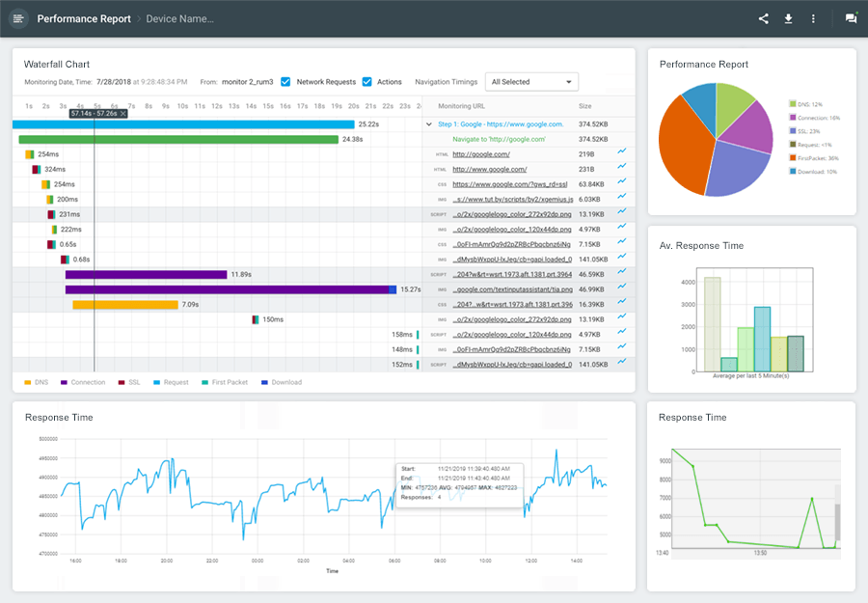The image size is (868, 603).
Task: Collapse Step 1: Google tree entry
Action: coord(429,123)
